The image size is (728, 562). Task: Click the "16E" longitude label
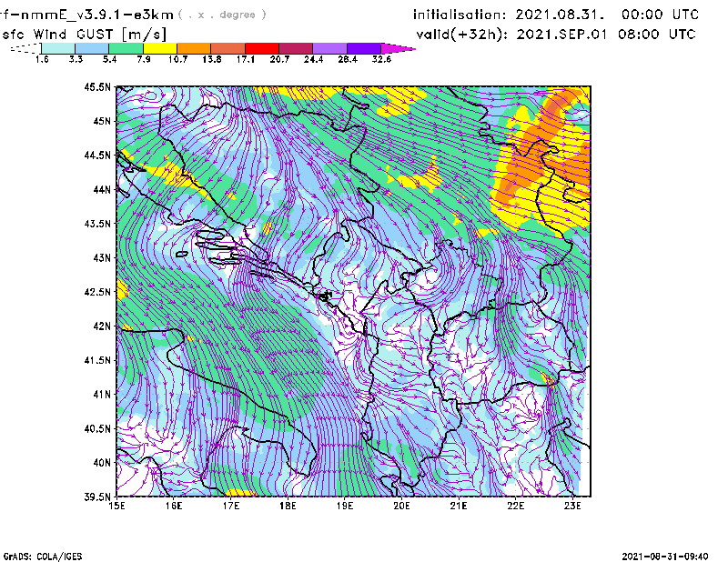(x=174, y=506)
